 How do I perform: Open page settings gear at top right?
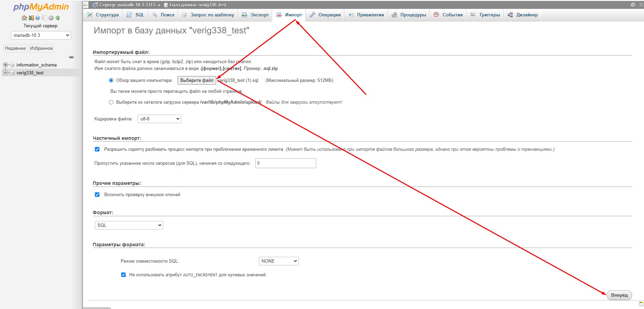coord(633,5)
